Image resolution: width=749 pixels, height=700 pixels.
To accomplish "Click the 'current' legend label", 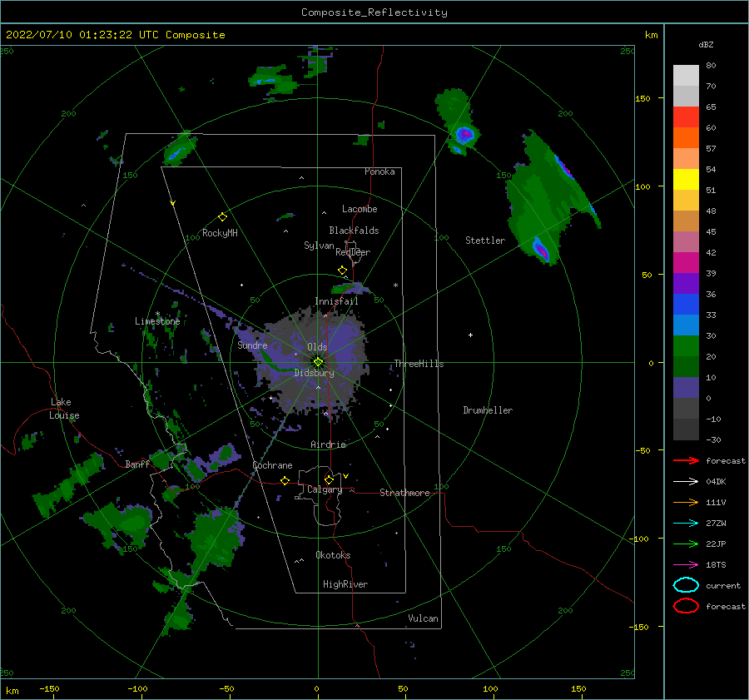I will [x=723, y=586].
